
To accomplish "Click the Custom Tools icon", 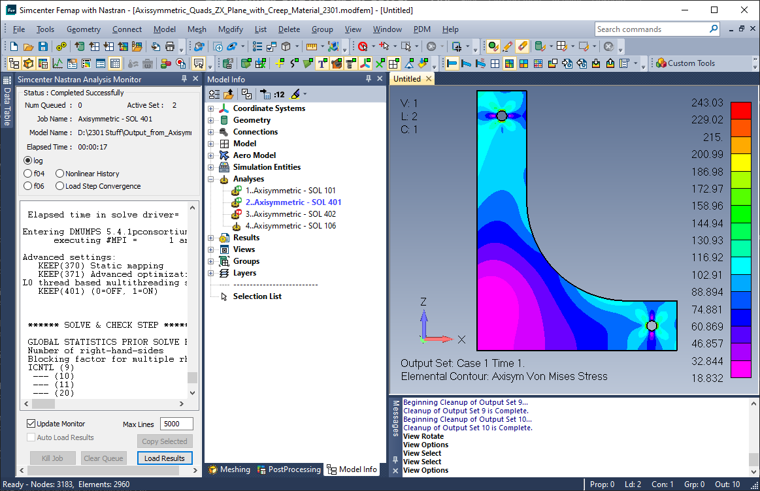I will (x=661, y=63).
